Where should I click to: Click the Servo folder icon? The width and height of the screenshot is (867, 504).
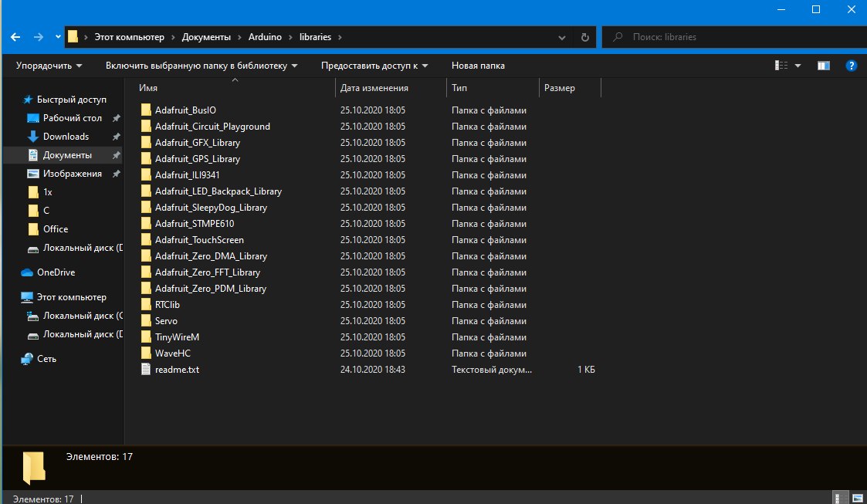tap(146, 320)
